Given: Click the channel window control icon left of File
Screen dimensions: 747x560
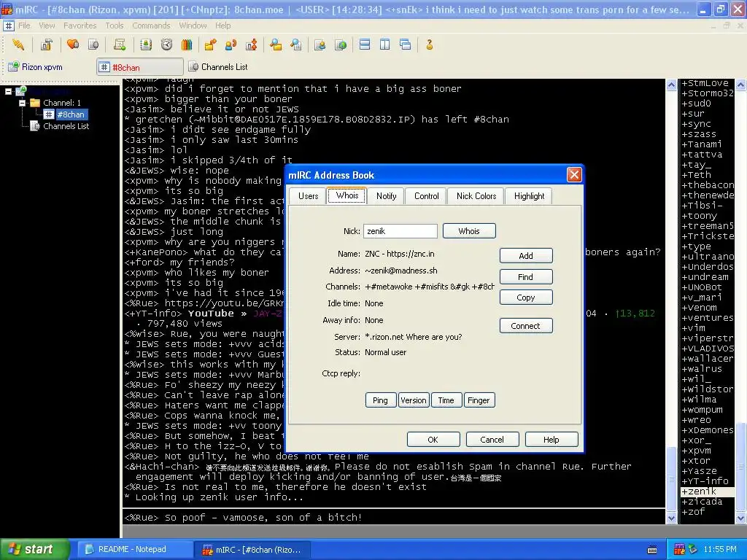Looking at the screenshot, I should 9,26.
